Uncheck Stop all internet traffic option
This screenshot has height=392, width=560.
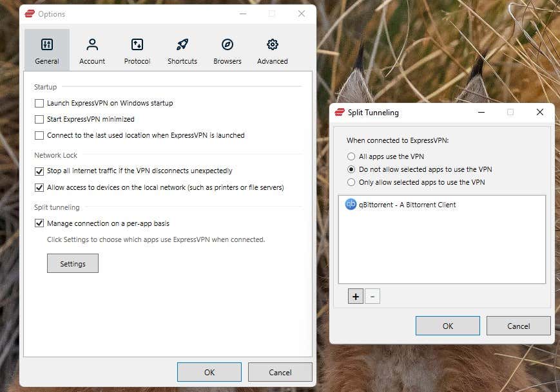[x=39, y=171]
